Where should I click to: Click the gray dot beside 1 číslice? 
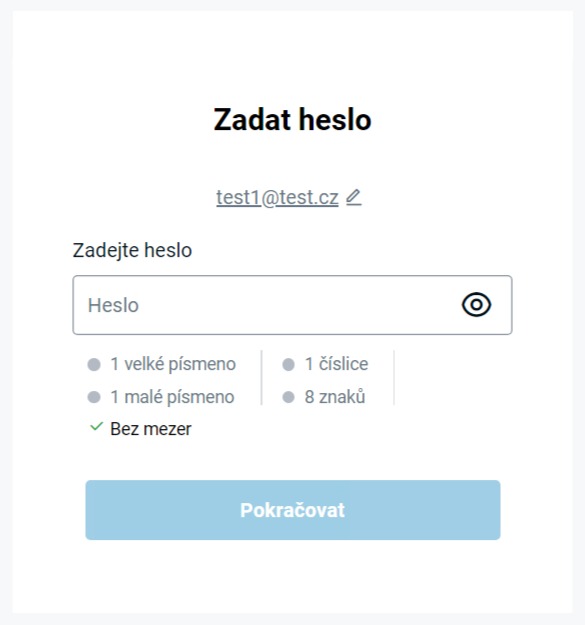click(288, 364)
